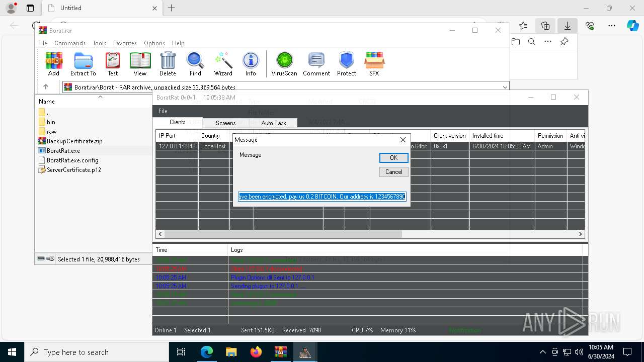Go up one level arrow in WinRAR
Image resolution: width=644 pixels, height=362 pixels.
(46, 87)
